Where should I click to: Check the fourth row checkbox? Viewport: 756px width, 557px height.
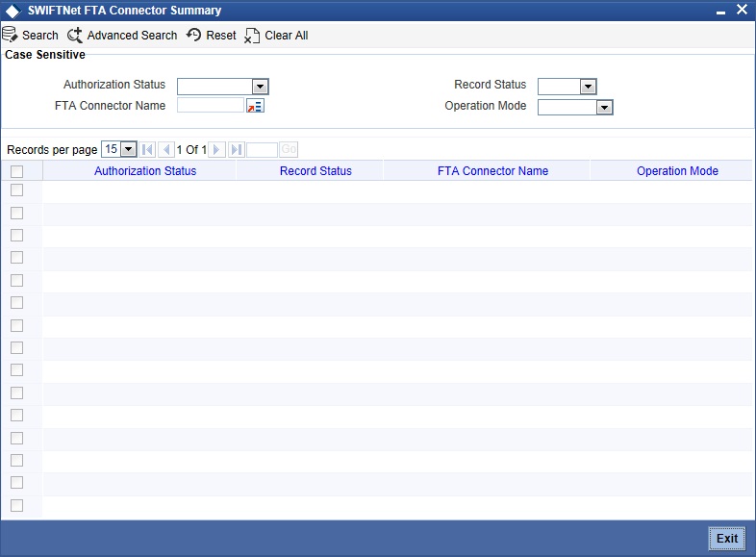pyautogui.click(x=17, y=258)
